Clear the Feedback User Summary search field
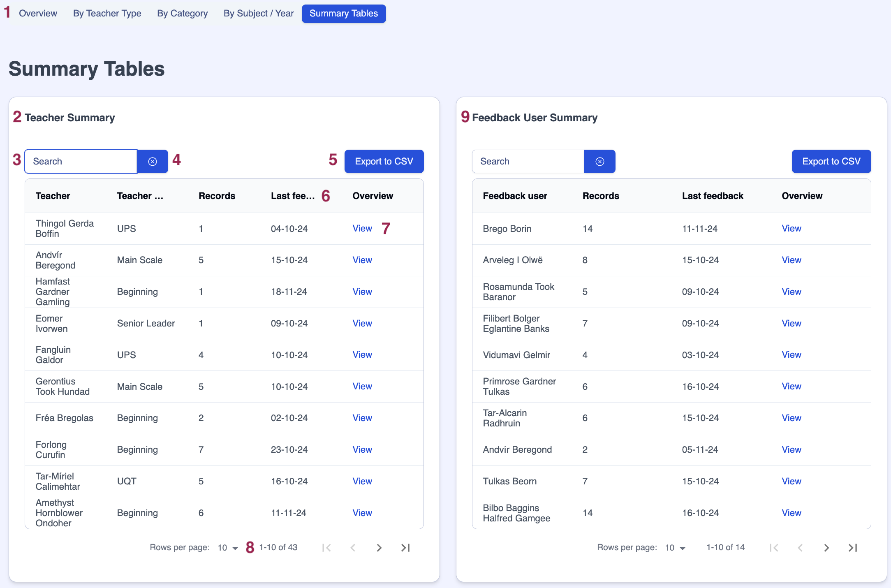The image size is (891, 588). 600,162
